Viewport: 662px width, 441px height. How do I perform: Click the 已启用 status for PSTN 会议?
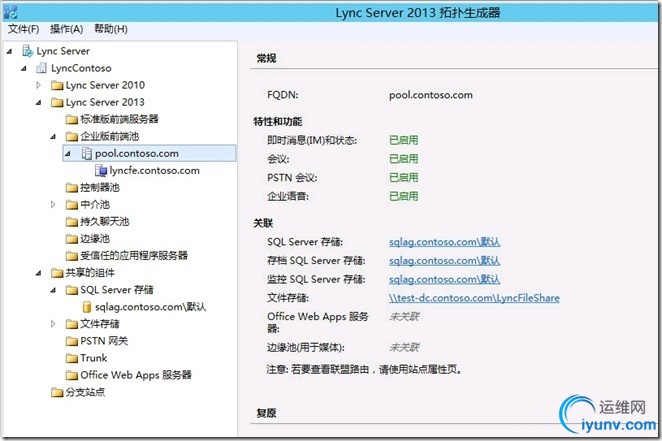pyautogui.click(x=404, y=178)
